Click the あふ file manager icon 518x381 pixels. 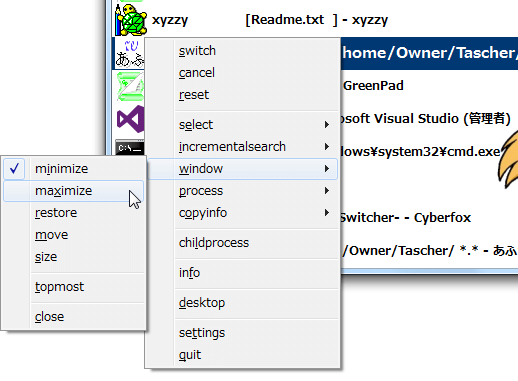click(x=130, y=53)
